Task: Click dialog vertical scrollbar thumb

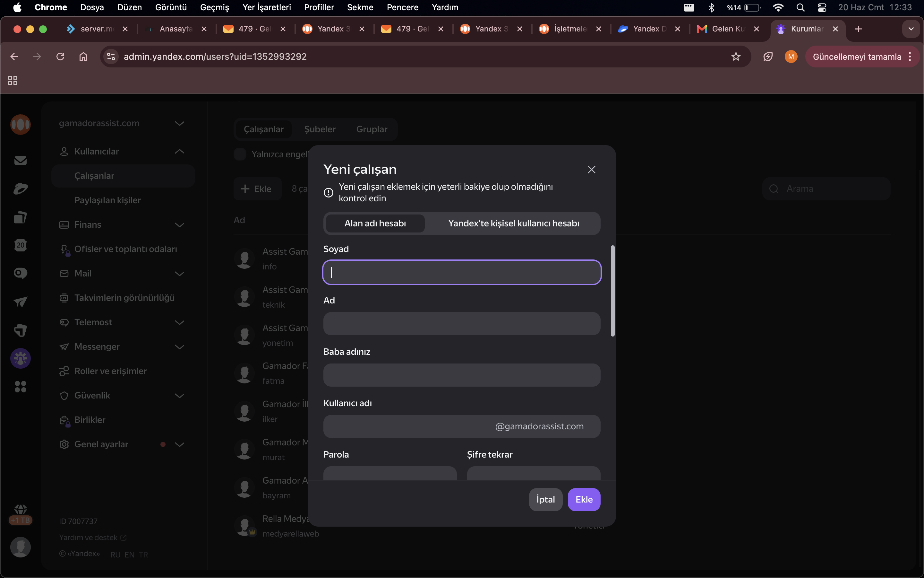Action: (612, 291)
